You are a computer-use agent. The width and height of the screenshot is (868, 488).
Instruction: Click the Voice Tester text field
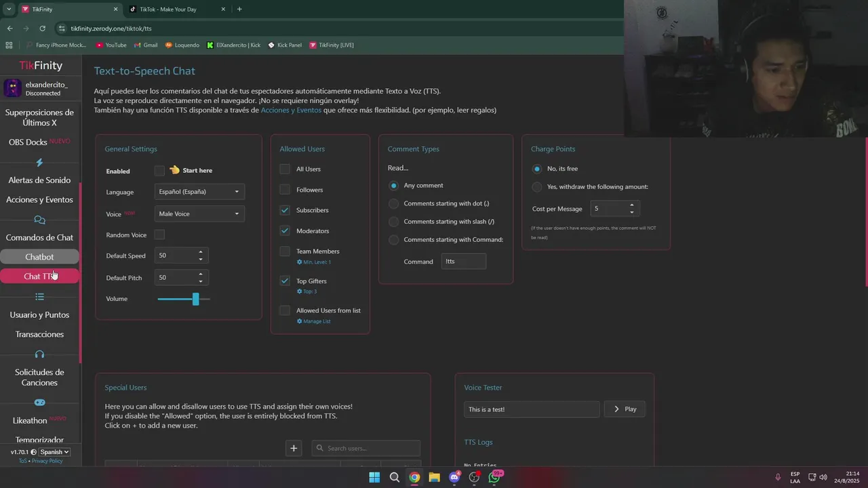[532, 409]
